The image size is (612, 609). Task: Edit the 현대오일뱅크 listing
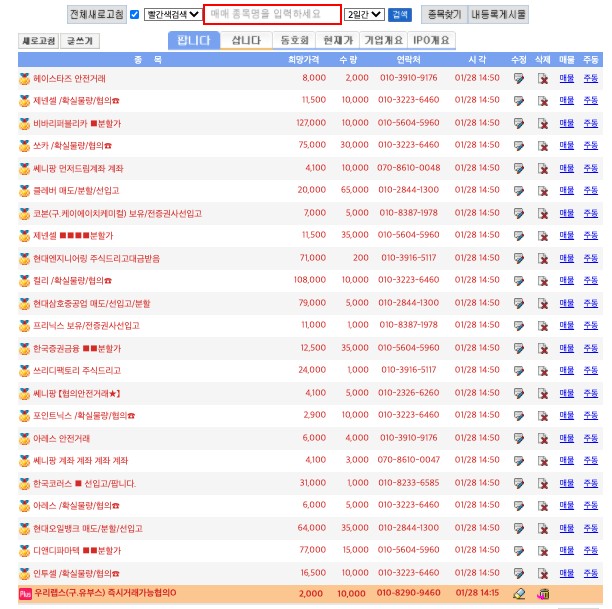click(519, 529)
